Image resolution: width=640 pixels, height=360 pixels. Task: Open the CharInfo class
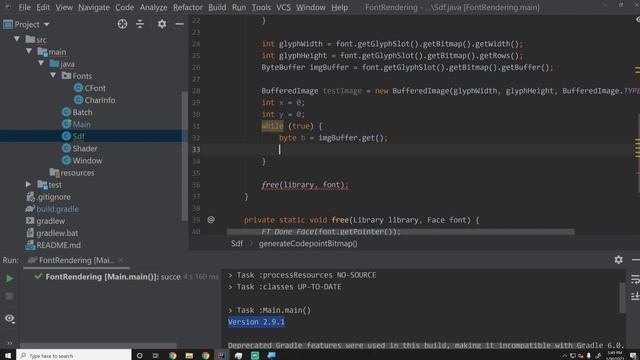[100, 100]
